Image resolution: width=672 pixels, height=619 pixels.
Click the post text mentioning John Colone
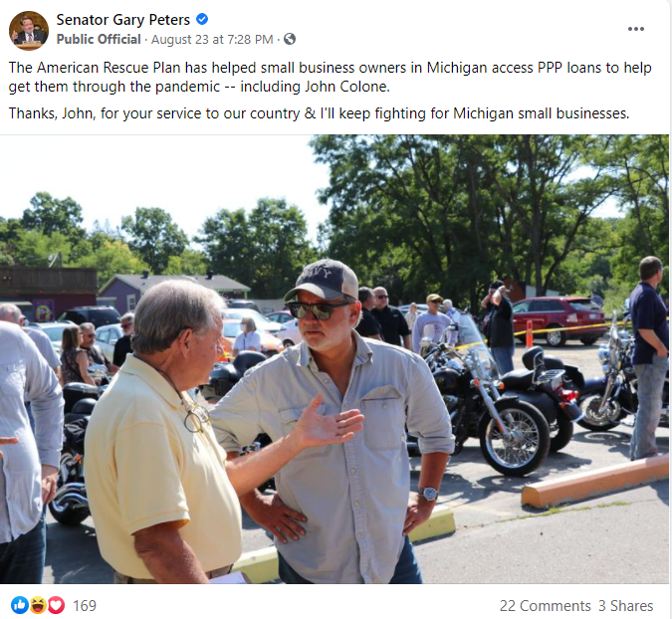point(330,77)
